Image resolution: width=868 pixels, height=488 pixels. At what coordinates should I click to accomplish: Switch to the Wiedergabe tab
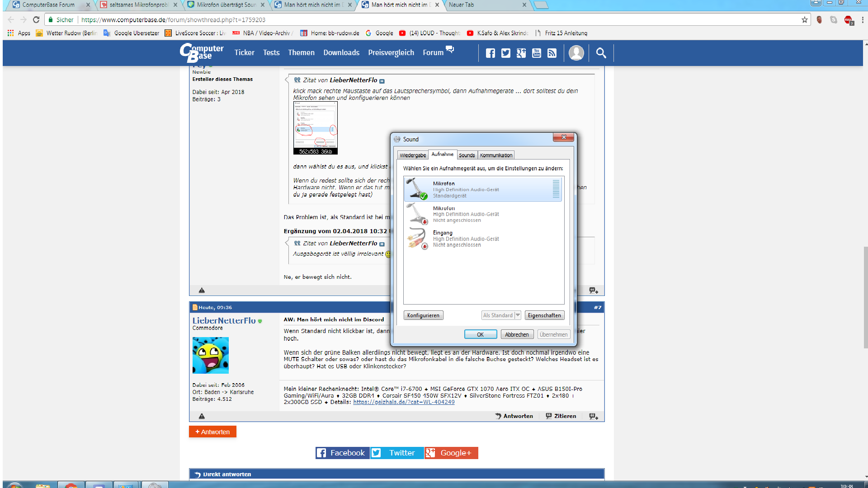pos(412,155)
